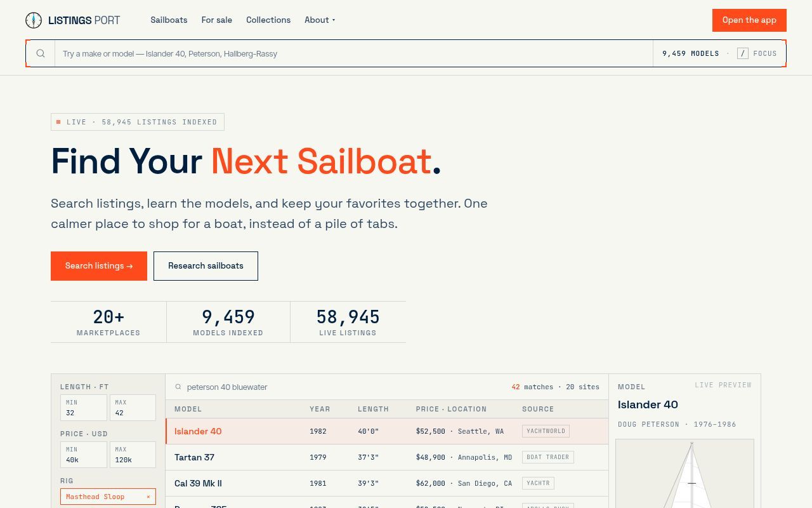Click the 9,459 Models Indexed stat
The width and height of the screenshot is (812, 508).
pos(228,322)
